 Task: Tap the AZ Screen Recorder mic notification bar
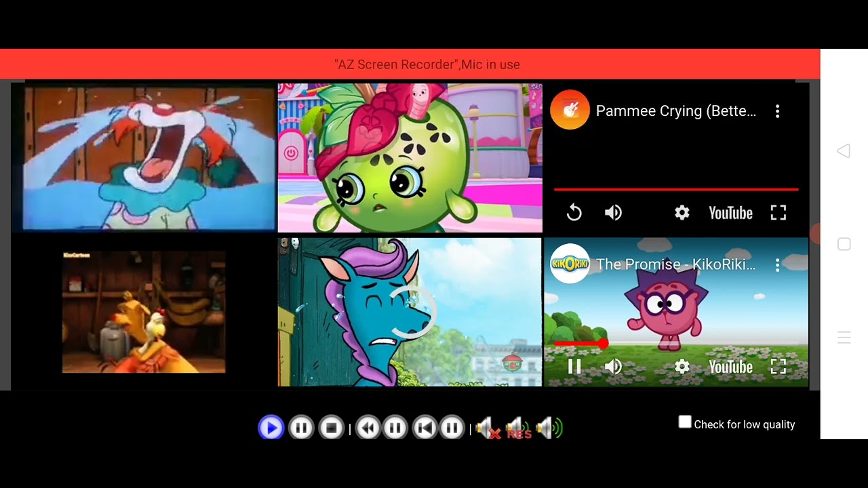tap(410, 64)
